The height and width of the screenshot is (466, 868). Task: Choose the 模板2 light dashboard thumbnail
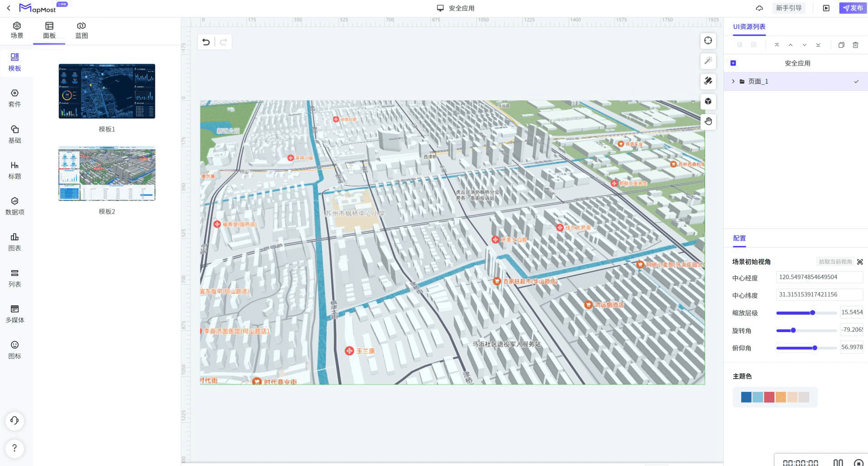tap(107, 173)
